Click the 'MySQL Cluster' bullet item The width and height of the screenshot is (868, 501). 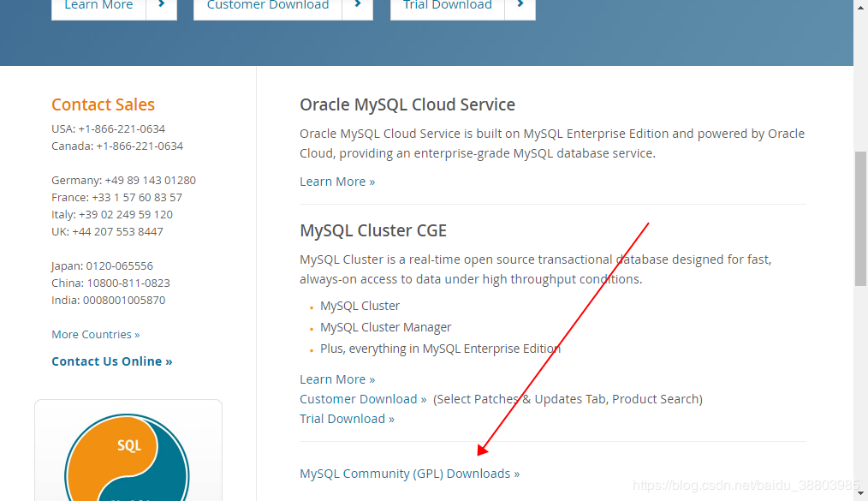(360, 306)
